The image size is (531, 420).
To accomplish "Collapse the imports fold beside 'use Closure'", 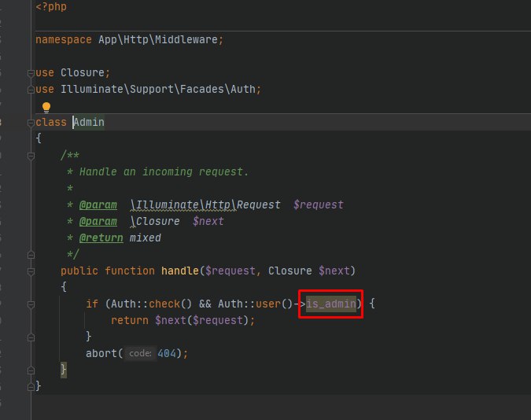I will pos(31,73).
